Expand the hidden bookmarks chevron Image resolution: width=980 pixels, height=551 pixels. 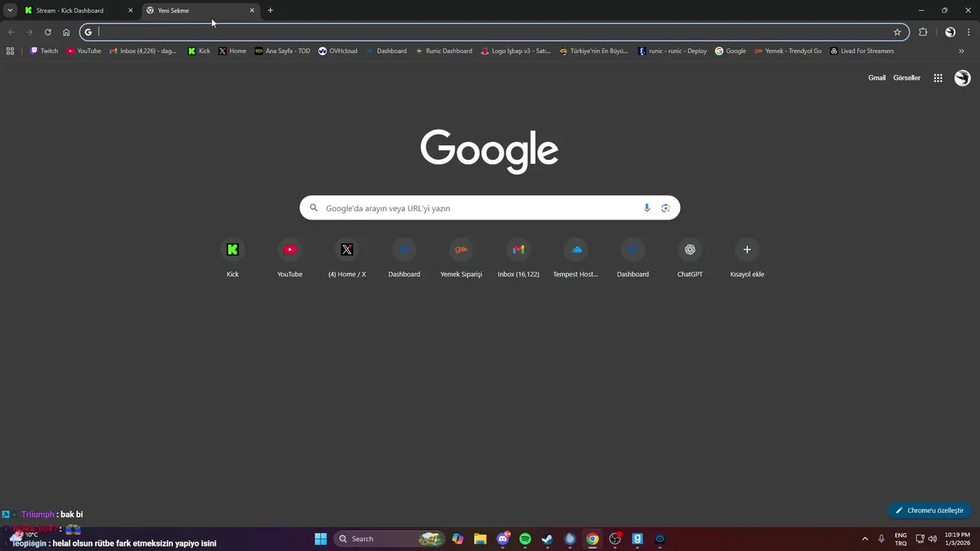pyautogui.click(x=962, y=51)
